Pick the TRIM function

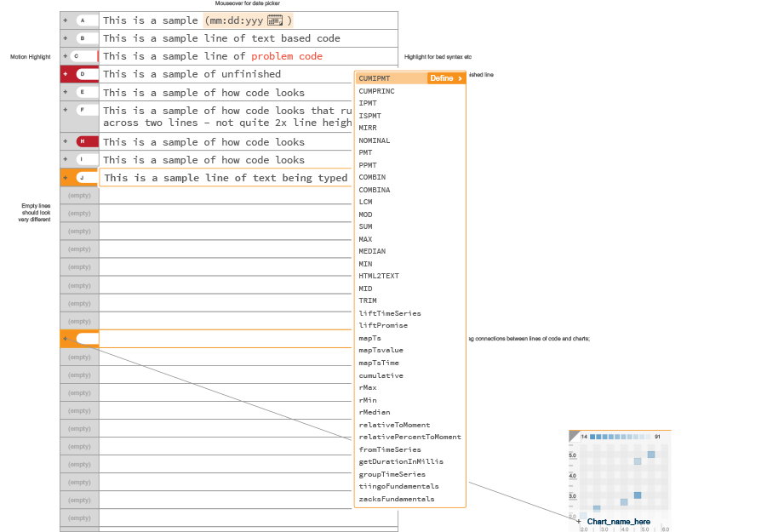coord(368,300)
